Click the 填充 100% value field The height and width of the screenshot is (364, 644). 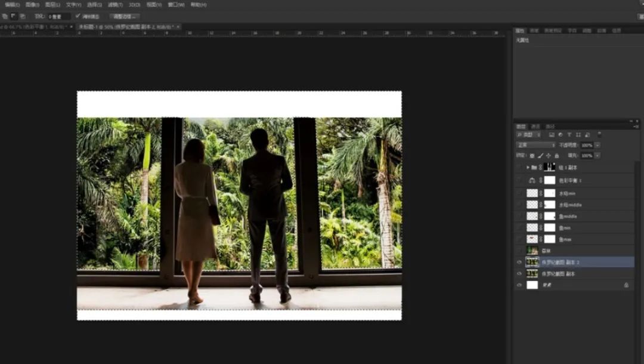point(587,156)
